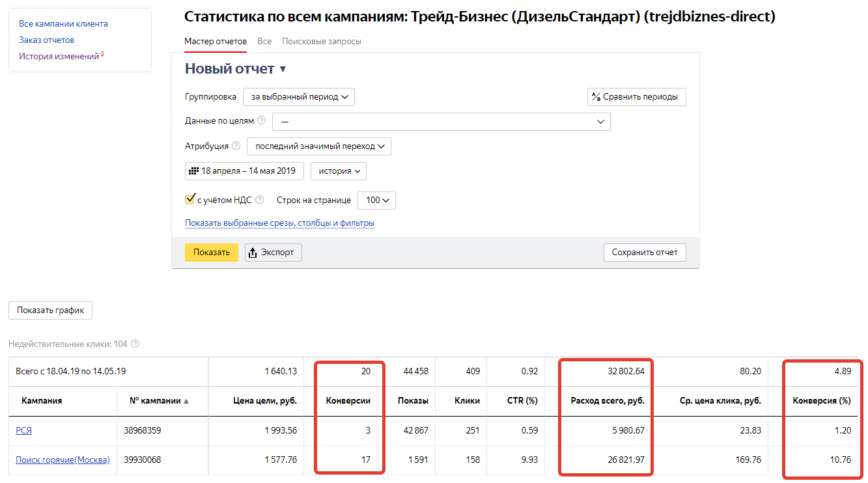Open Атрибуция dropdown последний значимый переход

point(319,146)
